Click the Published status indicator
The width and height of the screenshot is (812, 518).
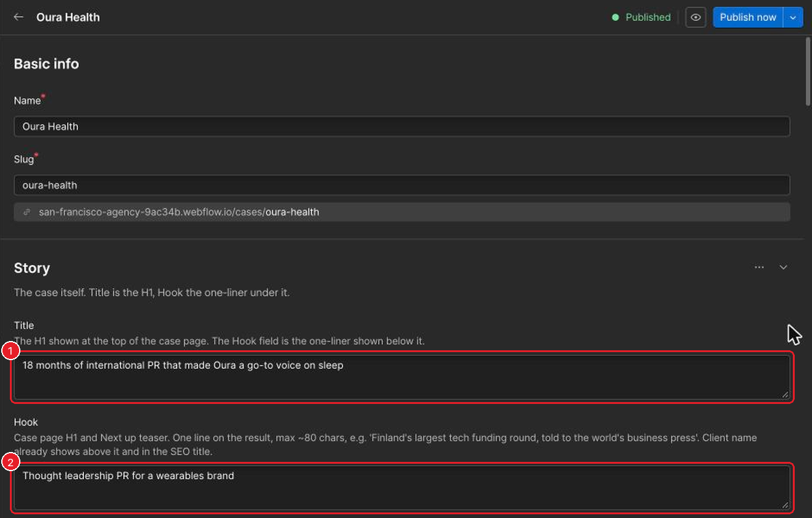tap(641, 17)
